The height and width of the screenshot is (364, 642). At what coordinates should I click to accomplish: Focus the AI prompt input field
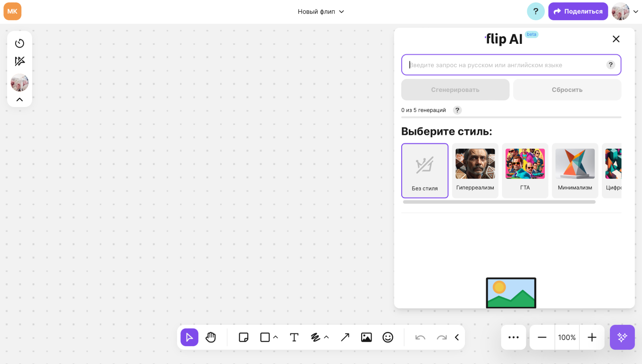511,65
